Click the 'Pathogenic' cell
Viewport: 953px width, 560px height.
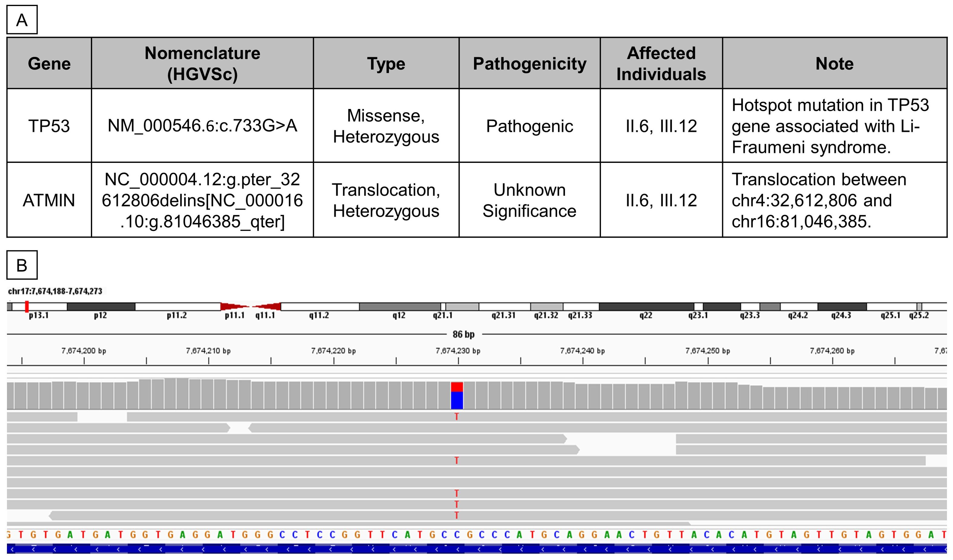[x=530, y=126]
